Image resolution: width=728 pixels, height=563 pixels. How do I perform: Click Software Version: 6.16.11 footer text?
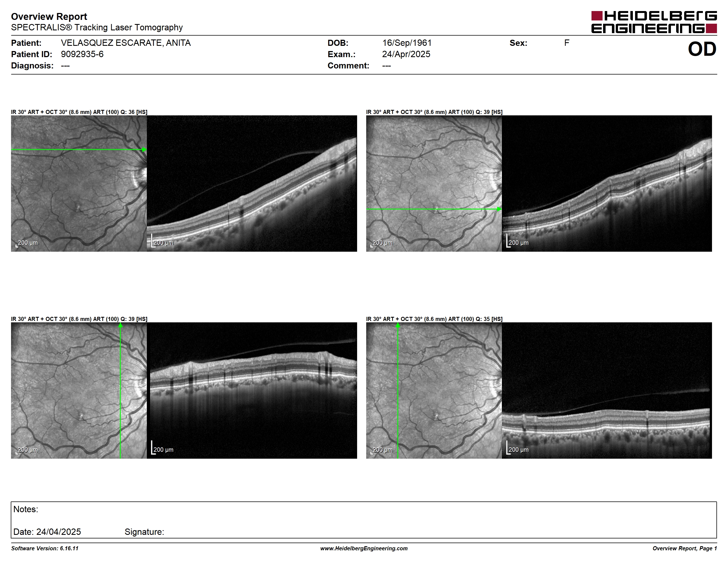coord(45,548)
